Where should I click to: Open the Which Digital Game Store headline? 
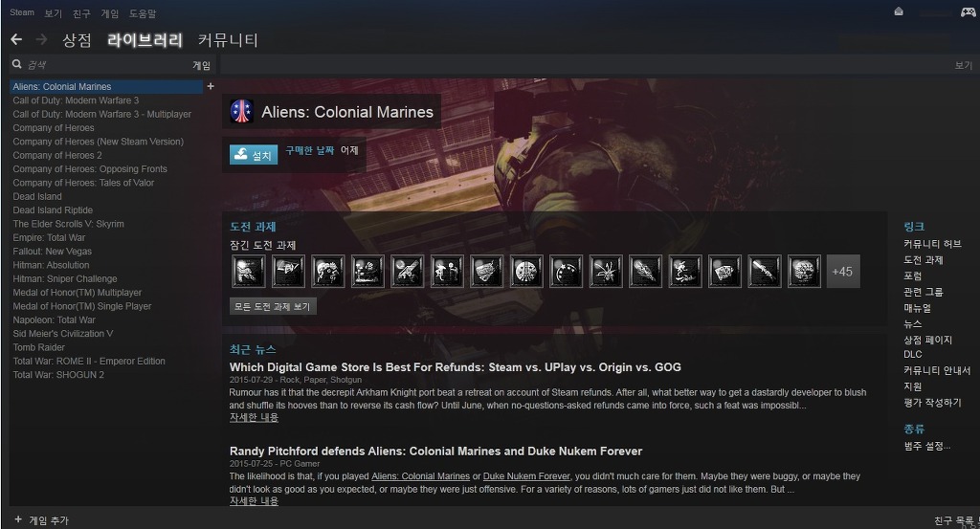[x=455, y=367]
